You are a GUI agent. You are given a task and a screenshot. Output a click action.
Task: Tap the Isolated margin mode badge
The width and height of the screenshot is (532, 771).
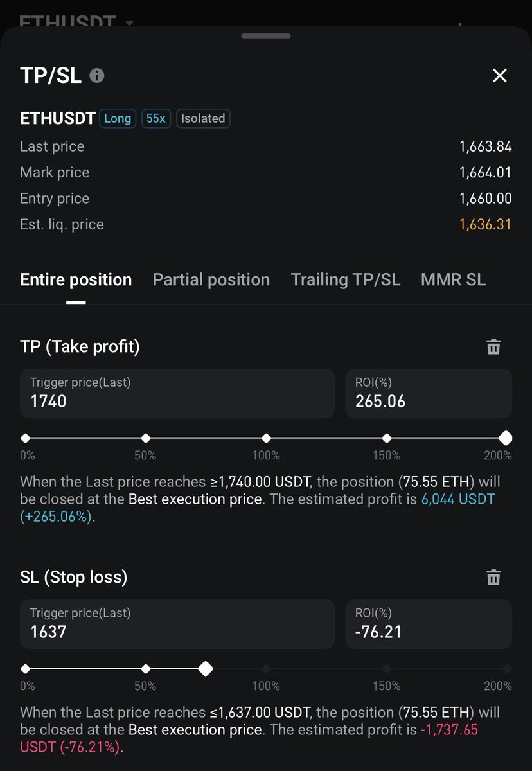coord(203,118)
